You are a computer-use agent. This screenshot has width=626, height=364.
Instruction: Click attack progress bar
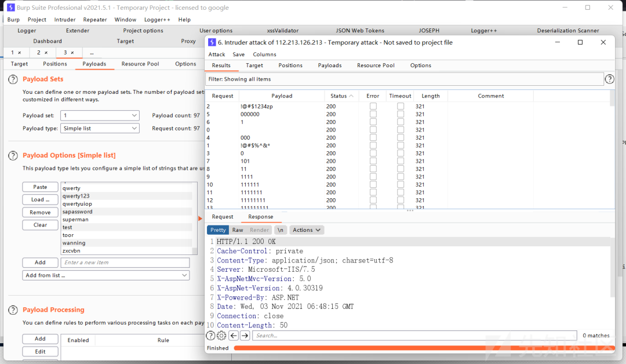click(424, 348)
